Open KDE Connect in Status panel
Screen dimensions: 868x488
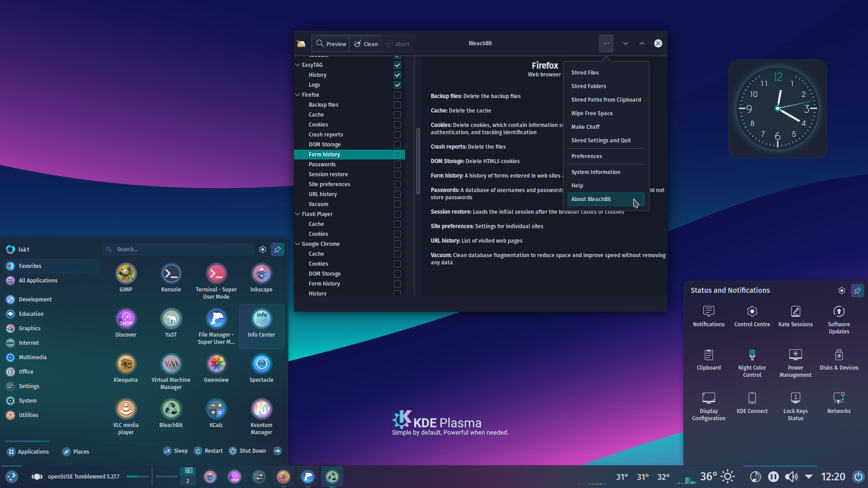pyautogui.click(x=752, y=403)
